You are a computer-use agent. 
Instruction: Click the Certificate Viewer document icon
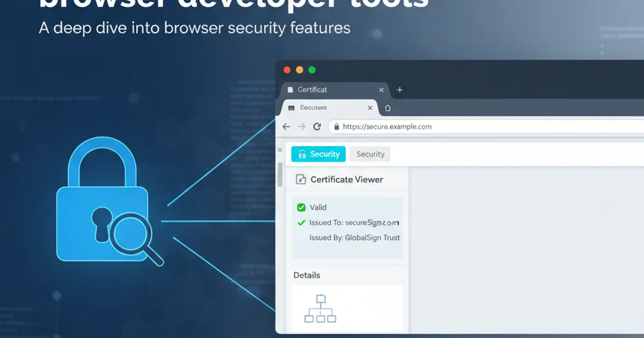[301, 180]
